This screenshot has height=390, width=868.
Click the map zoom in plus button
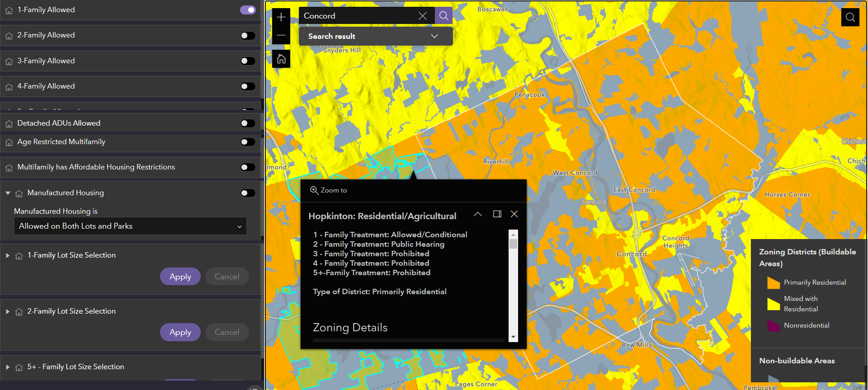tap(281, 17)
